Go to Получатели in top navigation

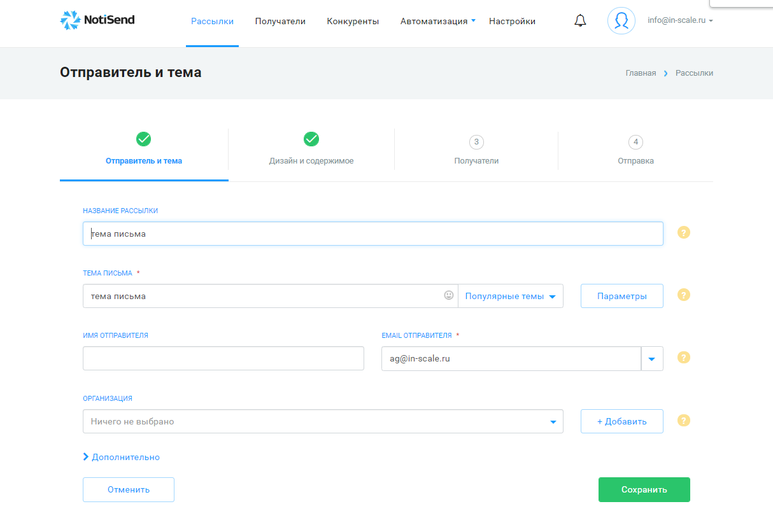tap(280, 21)
